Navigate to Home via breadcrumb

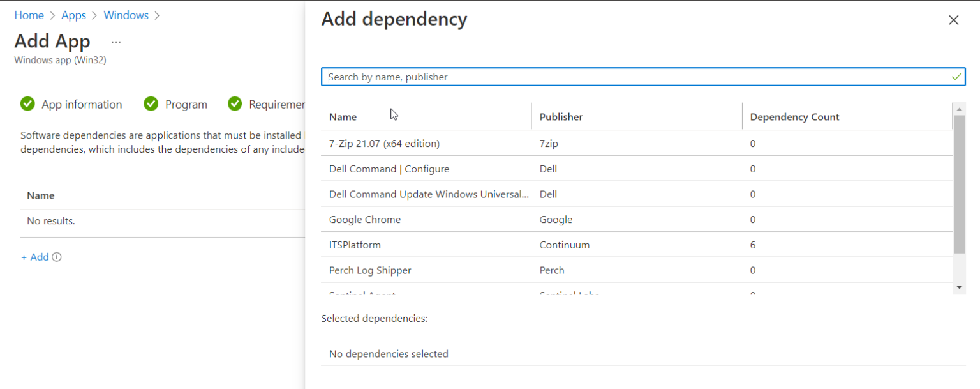click(29, 15)
